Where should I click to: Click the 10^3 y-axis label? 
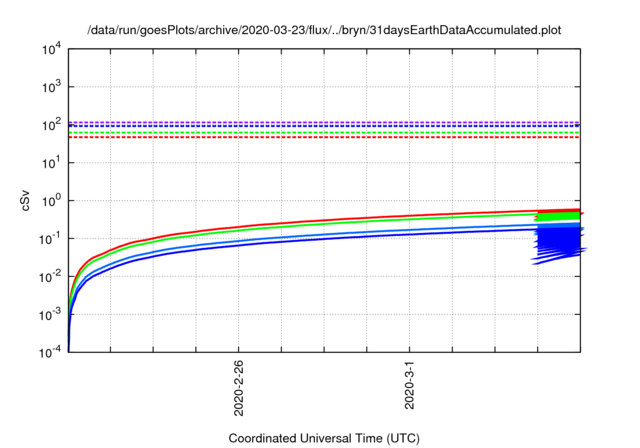click(52, 86)
